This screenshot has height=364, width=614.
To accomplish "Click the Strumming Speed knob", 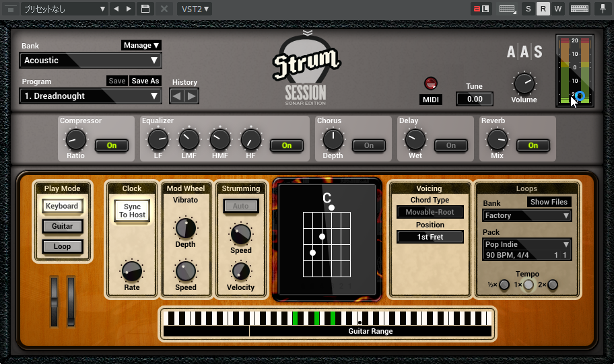I will pos(241,234).
